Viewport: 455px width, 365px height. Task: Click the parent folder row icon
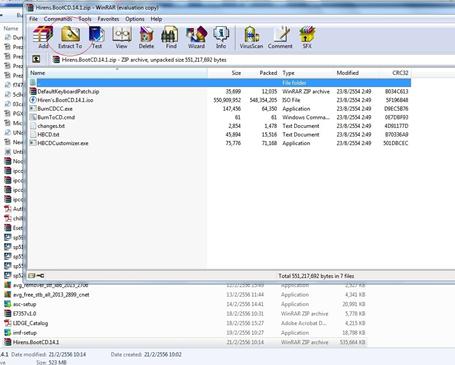click(x=33, y=82)
